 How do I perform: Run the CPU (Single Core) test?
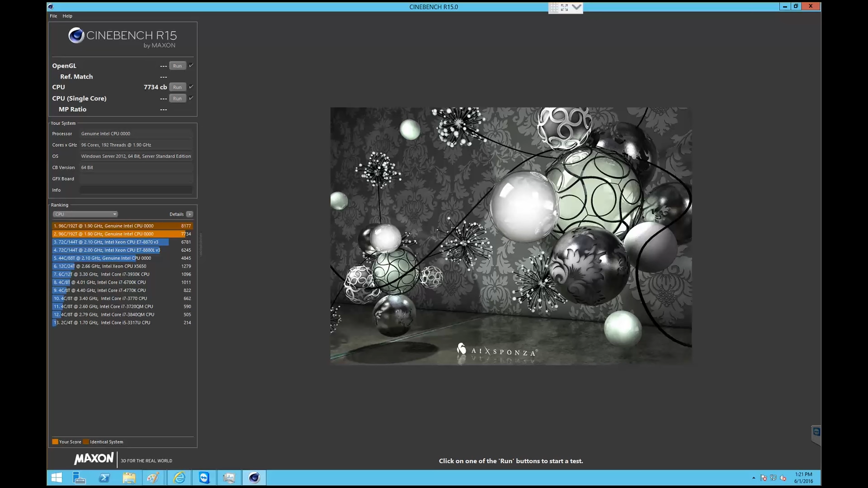[178, 99]
